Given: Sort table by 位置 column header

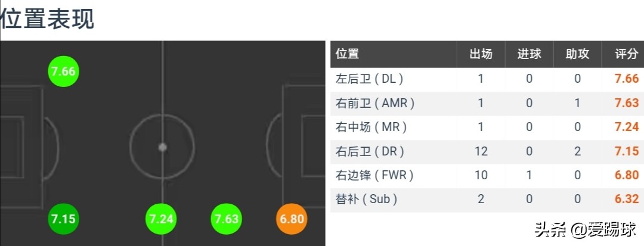Looking at the screenshot, I should pyautogui.click(x=348, y=54).
